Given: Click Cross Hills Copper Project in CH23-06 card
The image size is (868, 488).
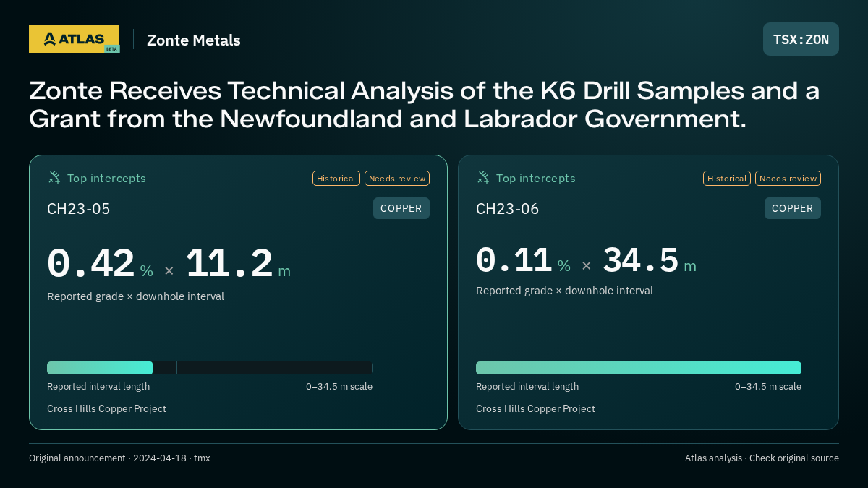Looking at the screenshot, I should pyautogui.click(x=535, y=409).
